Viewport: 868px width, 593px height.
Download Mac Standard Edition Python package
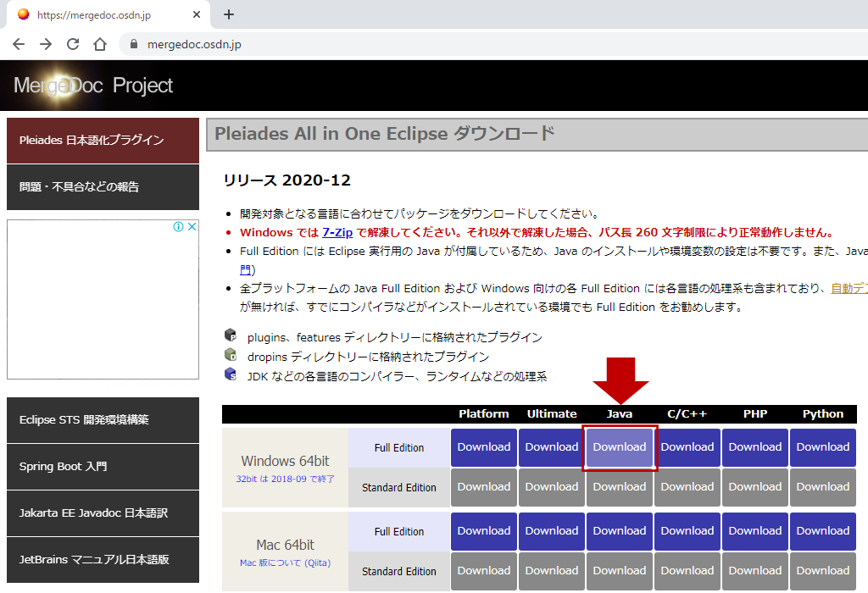pos(823,571)
